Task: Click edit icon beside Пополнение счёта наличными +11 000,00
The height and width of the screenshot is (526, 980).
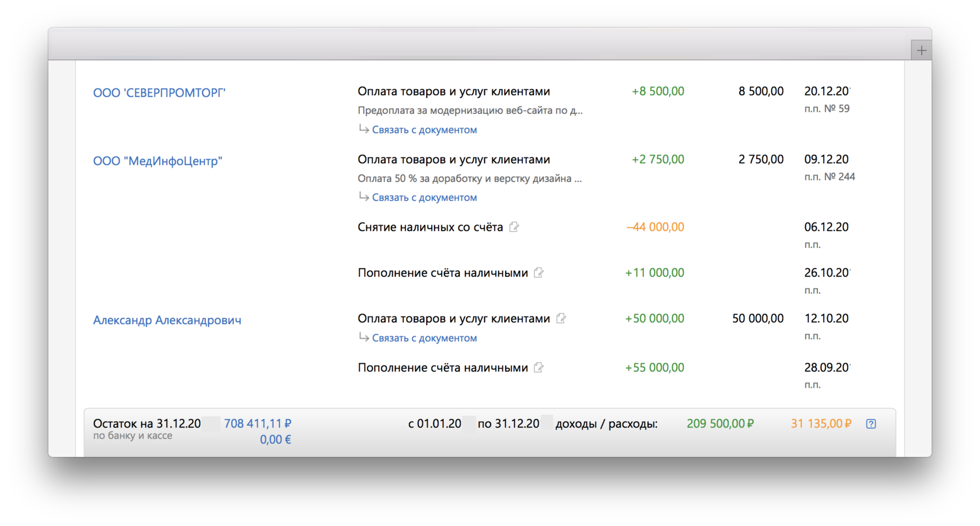Action: [538, 272]
